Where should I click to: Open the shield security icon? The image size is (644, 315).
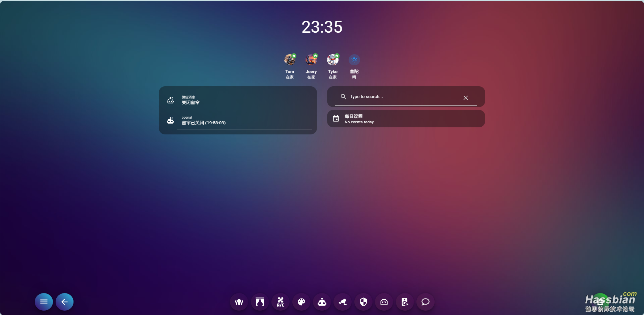[363, 302]
